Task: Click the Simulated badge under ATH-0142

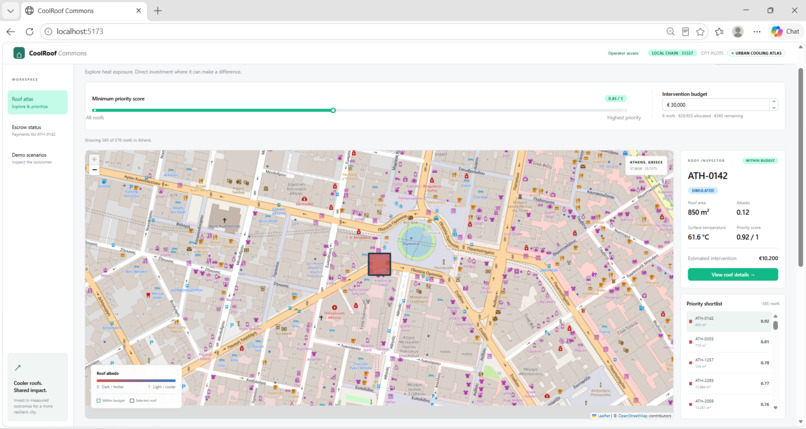Action: pos(703,190)
